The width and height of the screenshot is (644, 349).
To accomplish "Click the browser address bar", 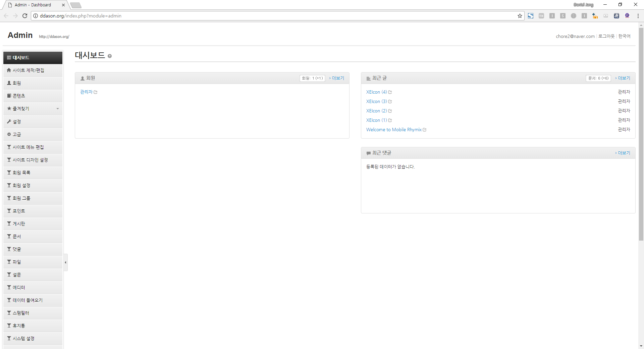I will (268, 16).
